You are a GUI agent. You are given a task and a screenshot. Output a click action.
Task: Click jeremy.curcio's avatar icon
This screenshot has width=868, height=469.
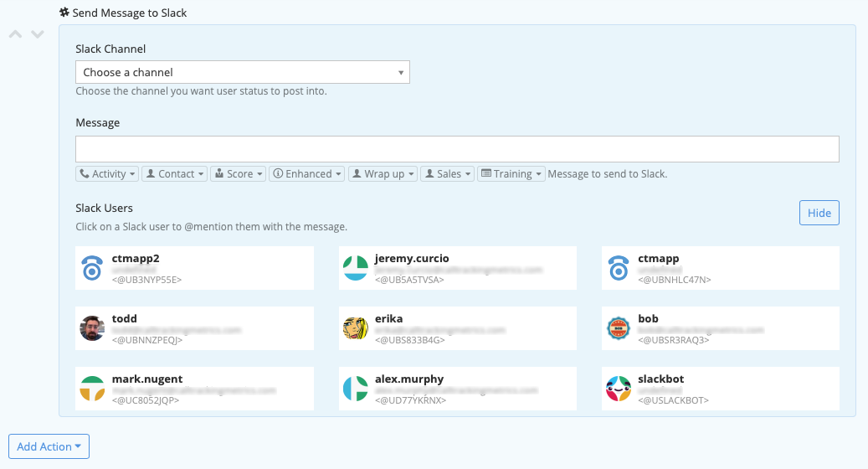(x=356, y=268)
